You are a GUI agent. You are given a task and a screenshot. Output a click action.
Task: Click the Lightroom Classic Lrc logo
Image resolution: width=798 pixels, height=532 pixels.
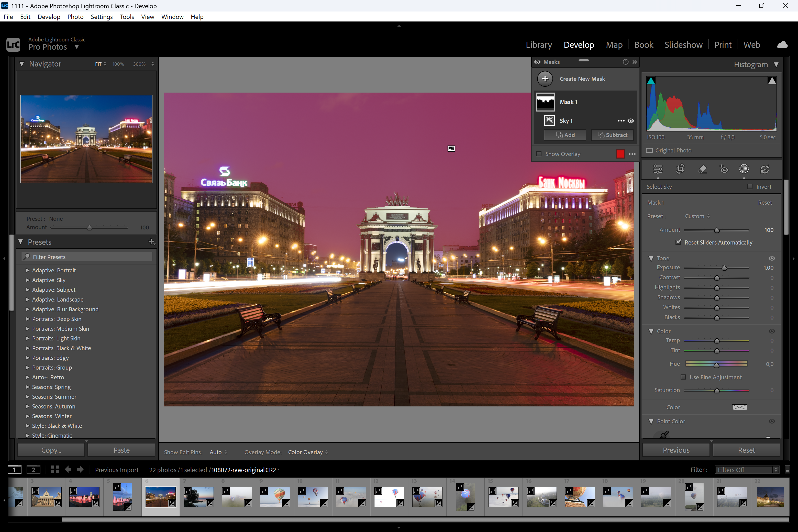pyautogui.click(x=13, y=45)
